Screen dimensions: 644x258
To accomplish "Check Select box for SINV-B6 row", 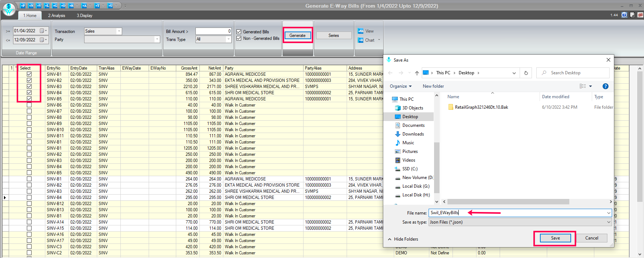I will (29, 105).
